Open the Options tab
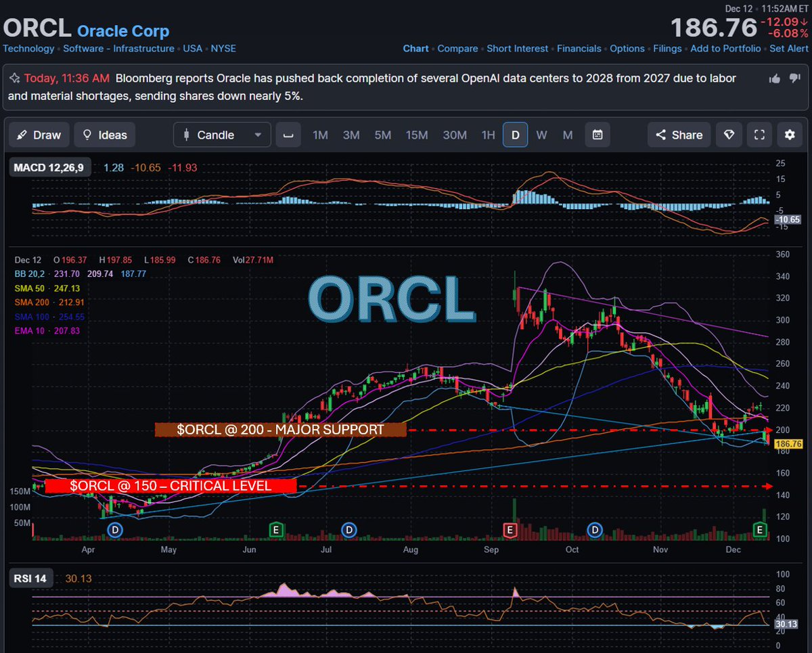This screenshot has height=653, width=812. tap(627, 48)
